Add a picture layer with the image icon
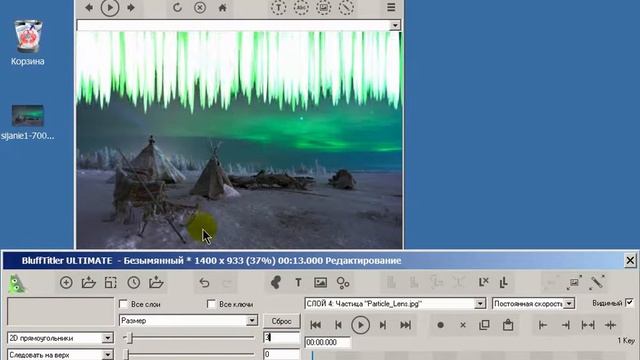Viewport: 640px width, 360px height. pos(320,282)
